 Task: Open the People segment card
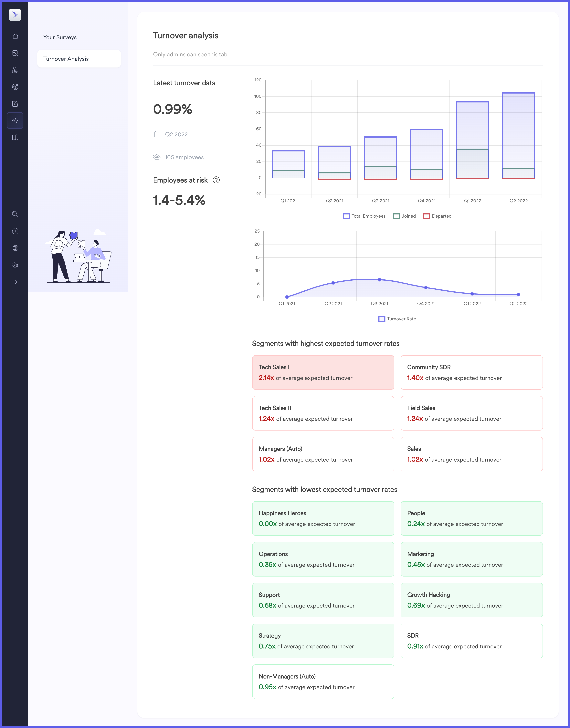pos(472,518)
